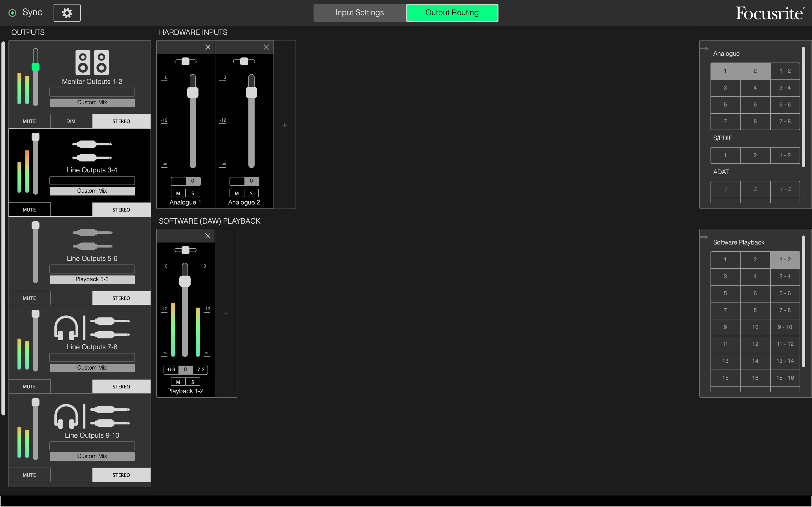Solo the Analogue 1 input channel
Screen dimensions: 812x507
tap(193, 194)
